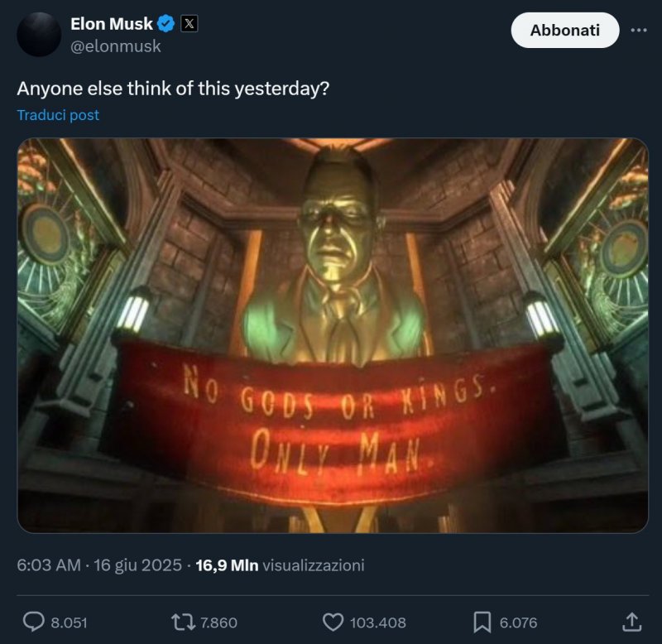Open the three-dot more options menu
662x644 pixels.
[x=637, y=29]
